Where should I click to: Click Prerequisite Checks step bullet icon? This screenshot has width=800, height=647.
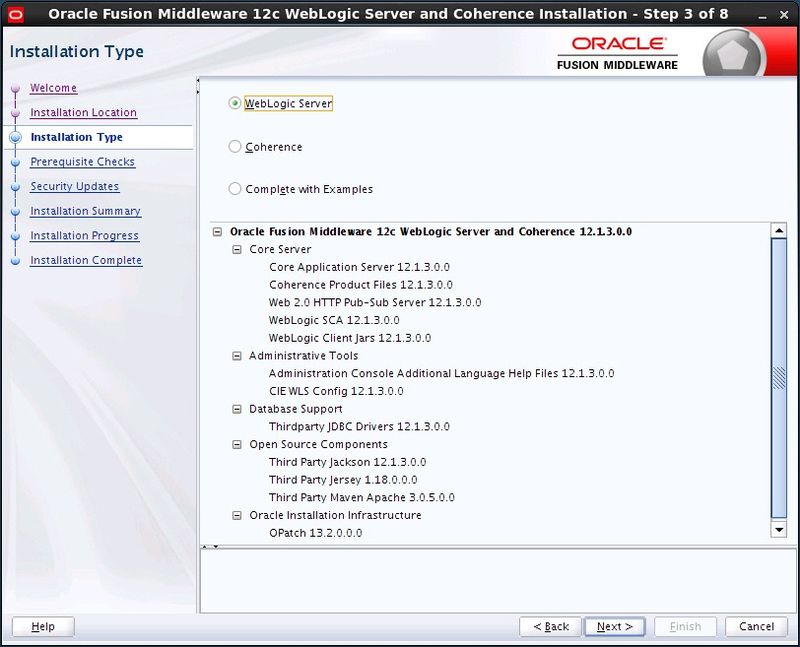pyautogui.click(x=15, y=162)
